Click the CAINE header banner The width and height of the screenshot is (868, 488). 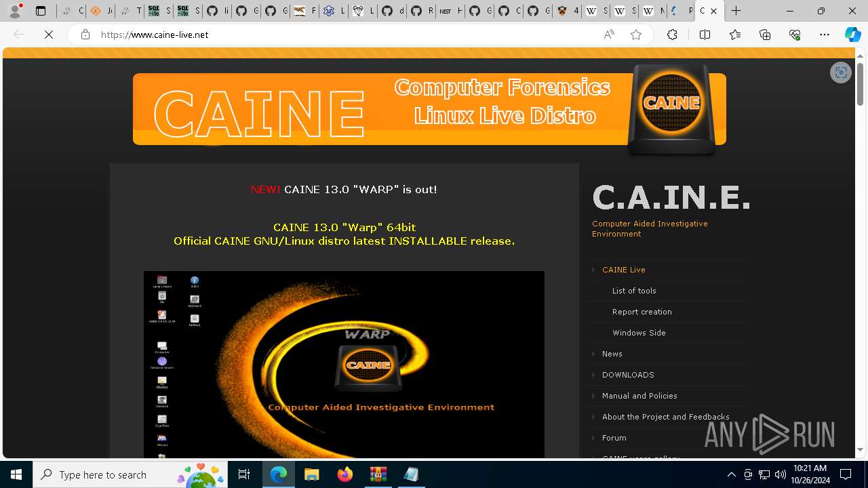click(429, 109)
